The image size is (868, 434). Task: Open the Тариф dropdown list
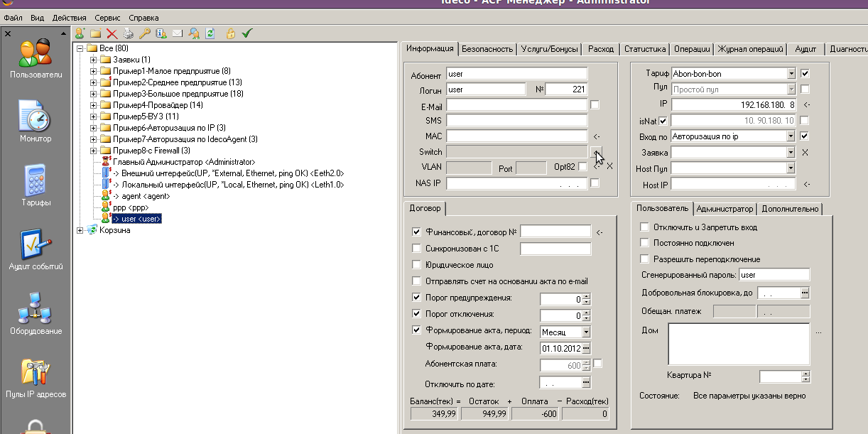click(x=791, y=74)
